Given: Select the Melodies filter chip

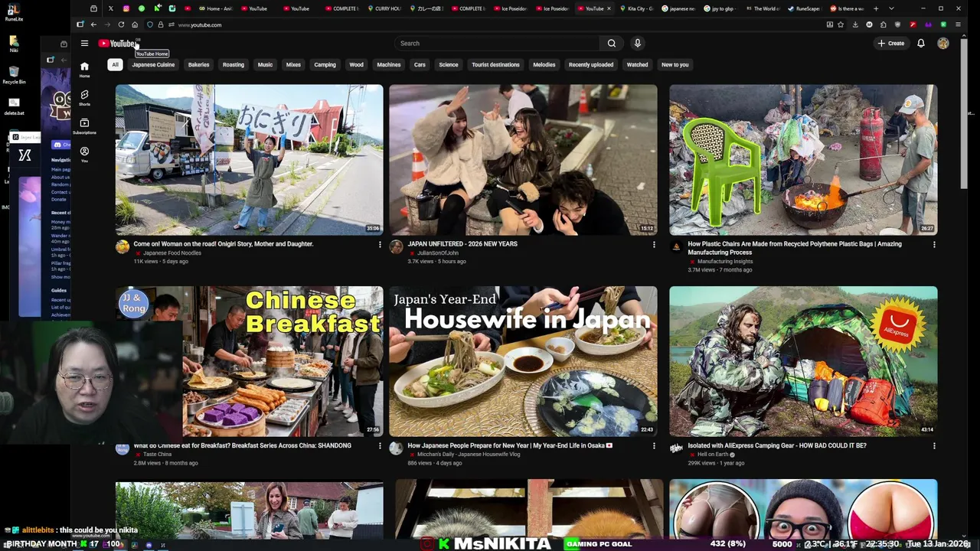Looking at the screenshot, I should [544, 65].
